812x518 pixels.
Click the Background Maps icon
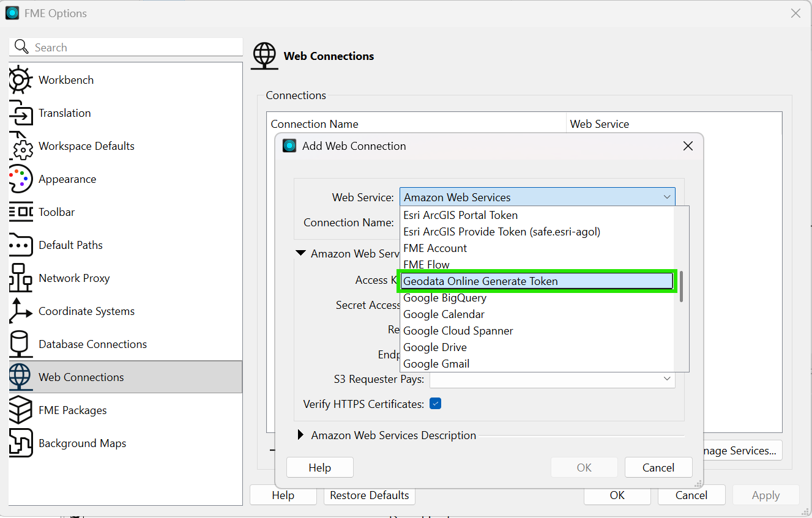(20, 443)
